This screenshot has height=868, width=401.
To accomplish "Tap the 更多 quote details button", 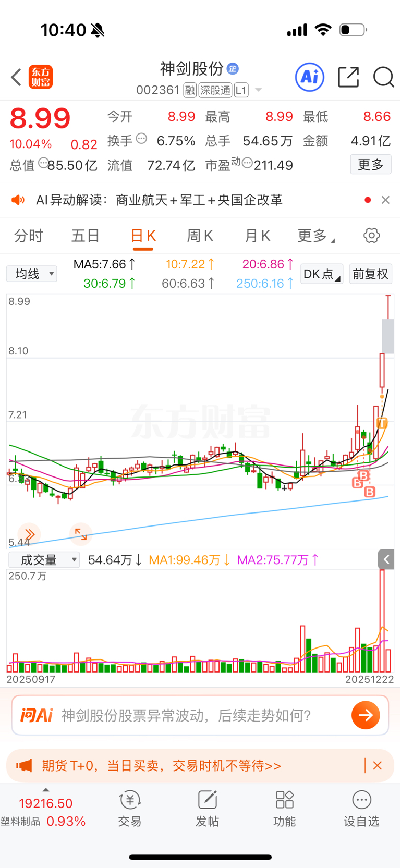I will [x=371, y=165].
